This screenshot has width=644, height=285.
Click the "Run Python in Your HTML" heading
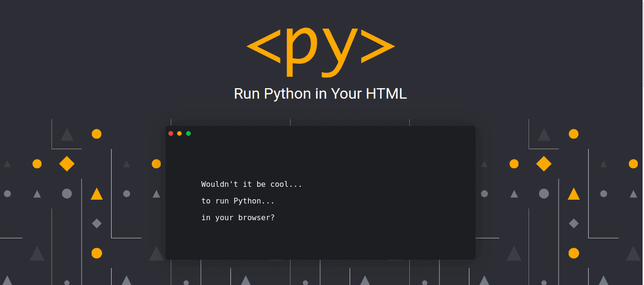pos(320,93)
